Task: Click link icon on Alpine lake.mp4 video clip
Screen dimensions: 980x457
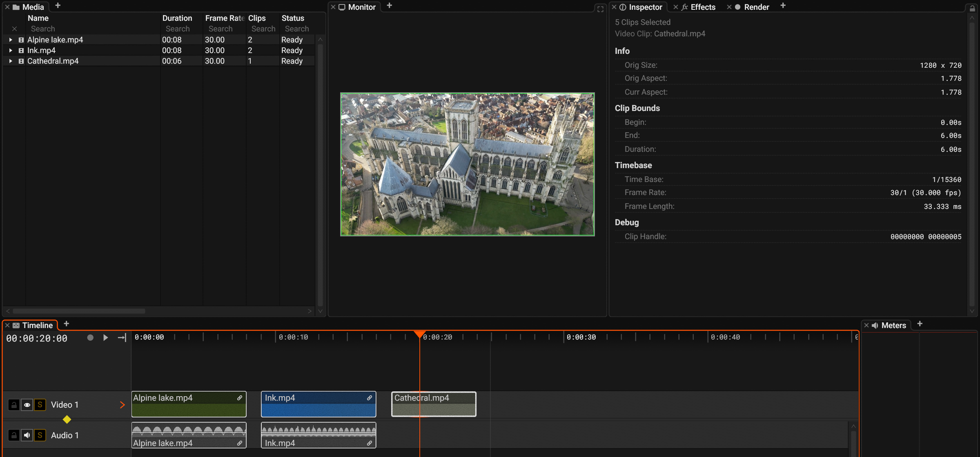Action: [240, 398]
